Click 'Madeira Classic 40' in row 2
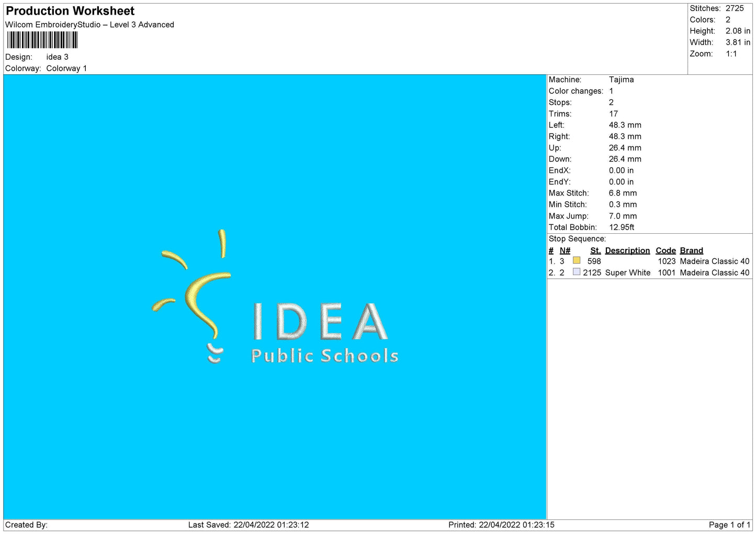 pos(715,273)
